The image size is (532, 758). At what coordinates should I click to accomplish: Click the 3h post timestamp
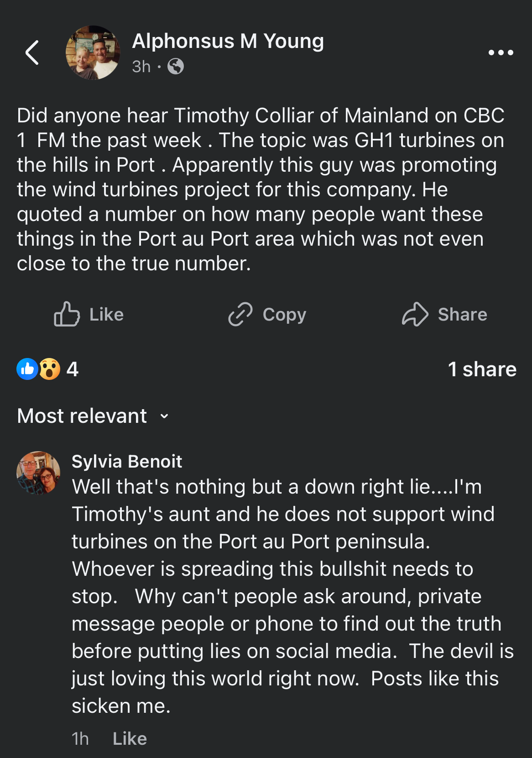tap(141, 67)
